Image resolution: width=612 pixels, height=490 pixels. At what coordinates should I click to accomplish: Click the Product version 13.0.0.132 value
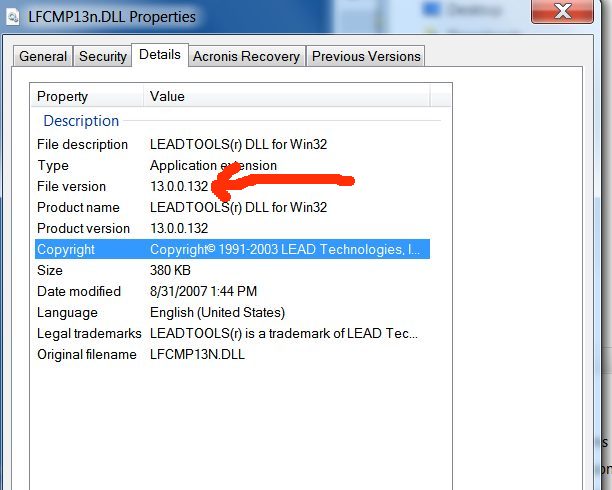point(179,228)
